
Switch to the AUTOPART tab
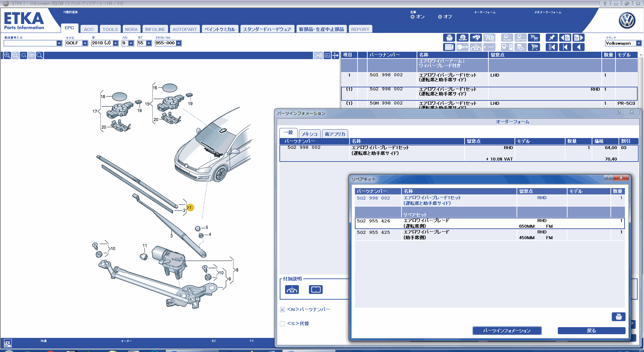coord(184,29)
